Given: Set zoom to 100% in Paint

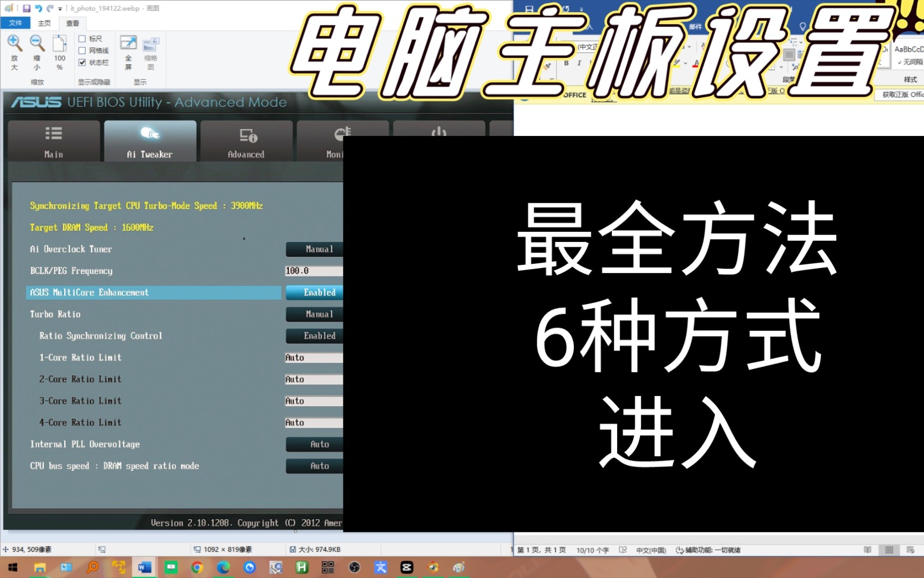Looking at the screenshot, I should coord(59,52).
